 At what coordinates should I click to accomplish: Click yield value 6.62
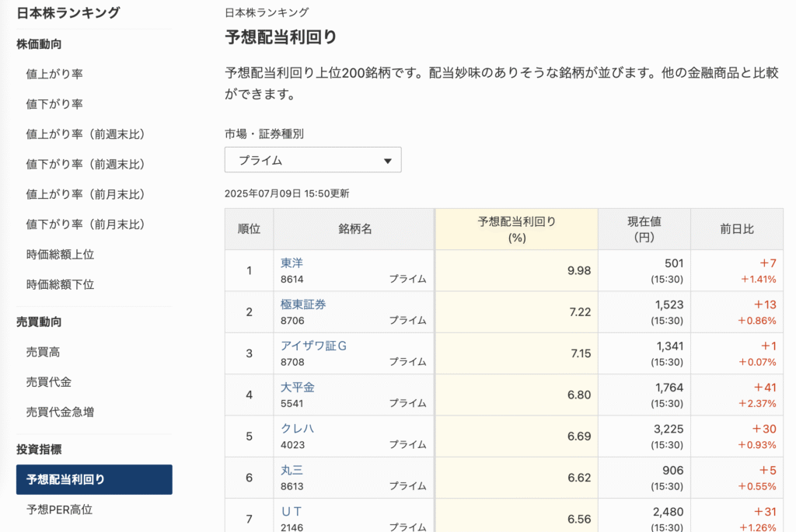click(579, 478)
